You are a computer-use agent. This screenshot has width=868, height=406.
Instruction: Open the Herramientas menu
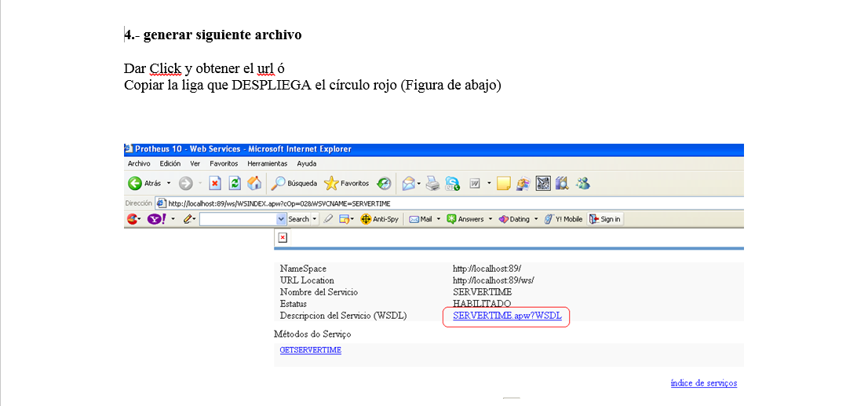point(268,164)
